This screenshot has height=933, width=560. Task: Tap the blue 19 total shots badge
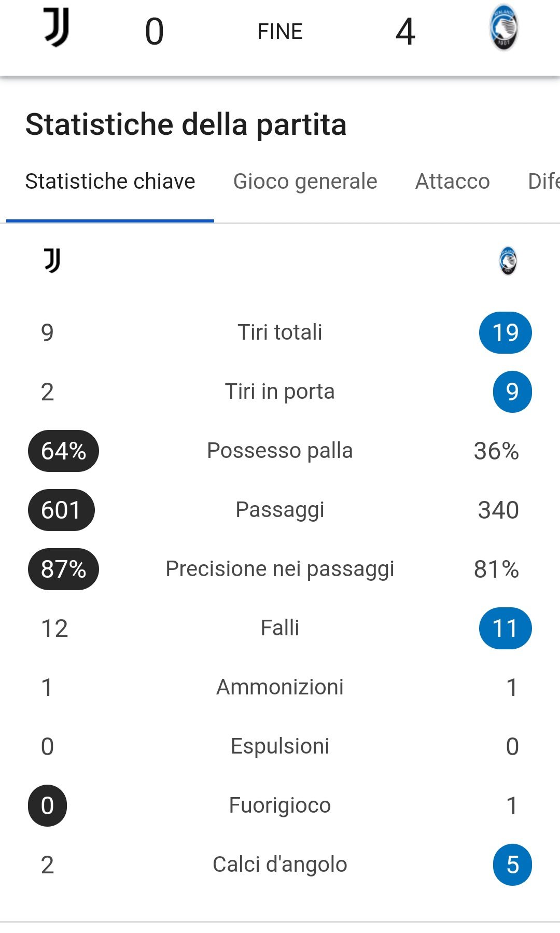click(x=505, y=332)
